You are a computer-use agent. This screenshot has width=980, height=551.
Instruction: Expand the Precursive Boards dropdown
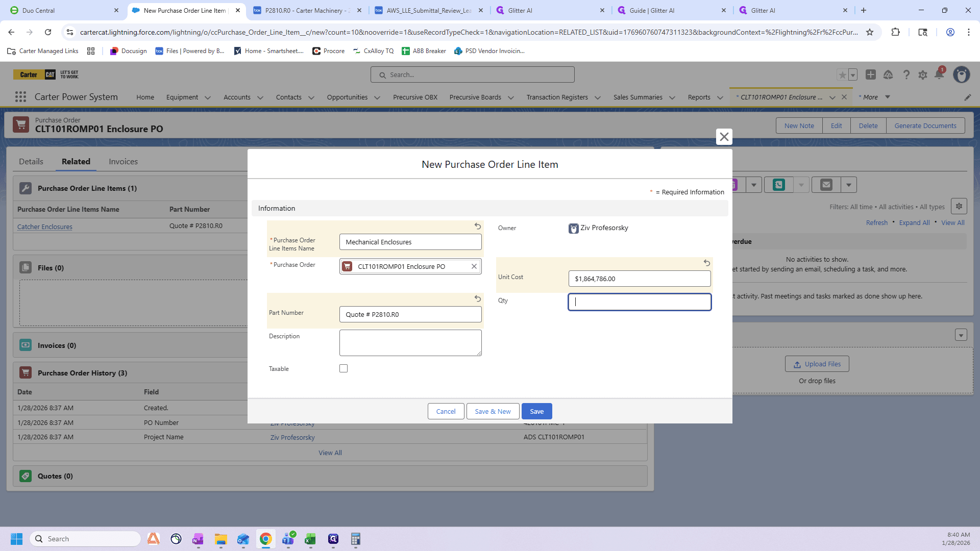(x=511, y=97)
